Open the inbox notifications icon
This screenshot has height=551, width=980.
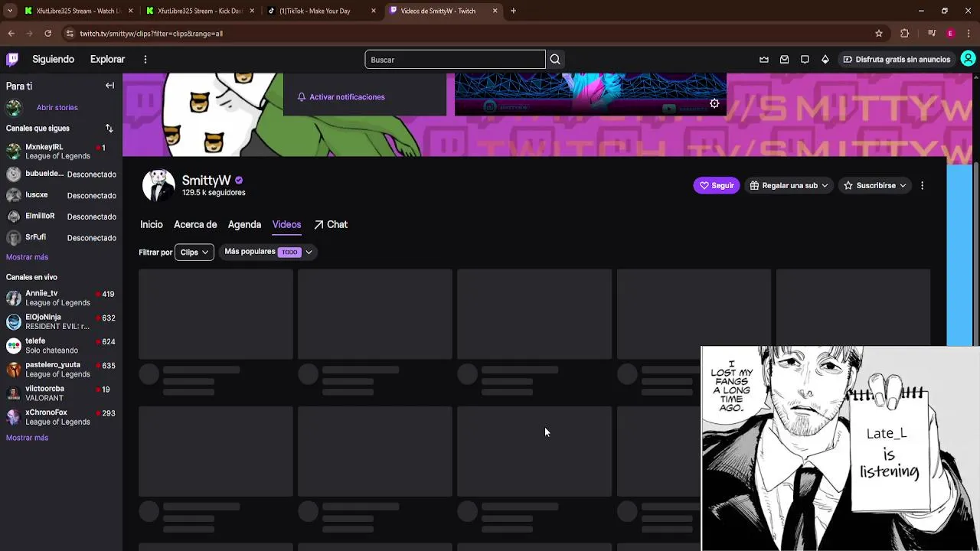pyautogui.click(x=785, y=60)
